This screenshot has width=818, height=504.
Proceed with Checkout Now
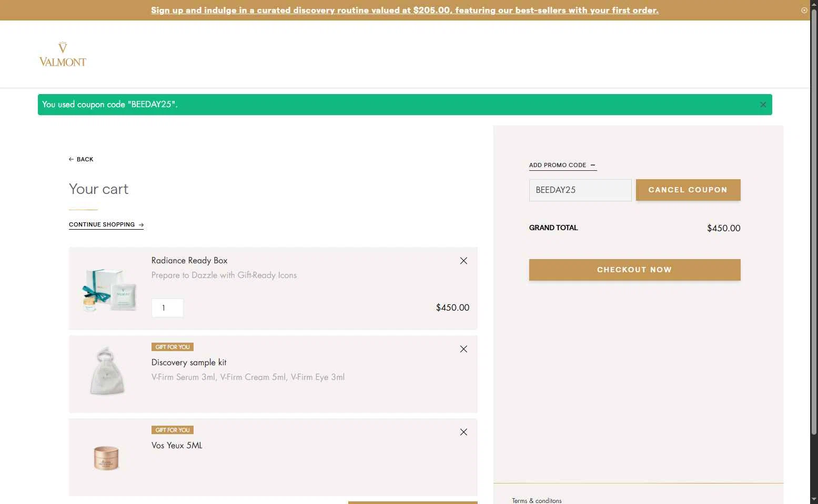pos(634,270)
